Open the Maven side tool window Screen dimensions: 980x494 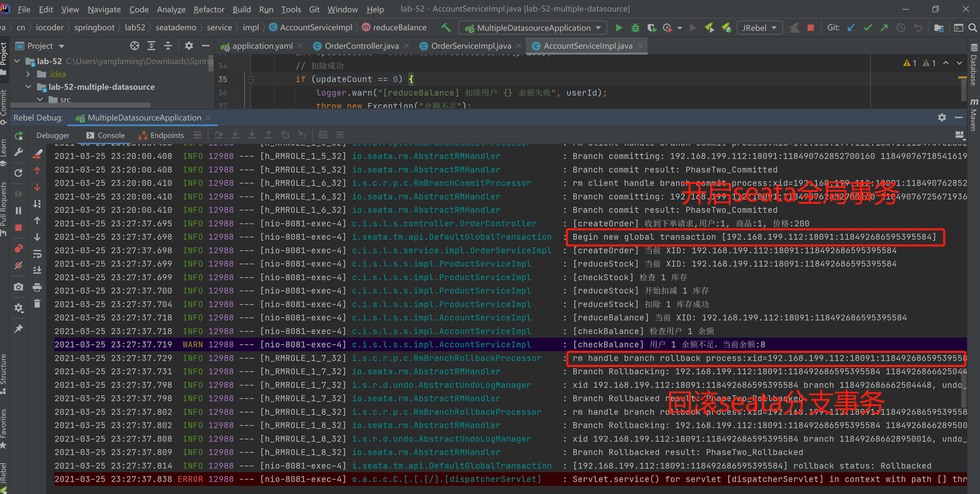pyautogui.click(x=974, y=115)
